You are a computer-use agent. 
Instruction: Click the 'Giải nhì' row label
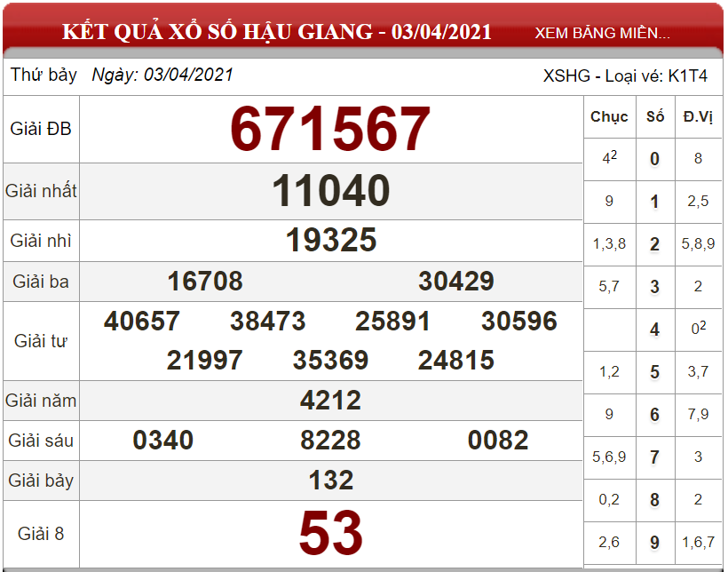[x=41, y=241]
